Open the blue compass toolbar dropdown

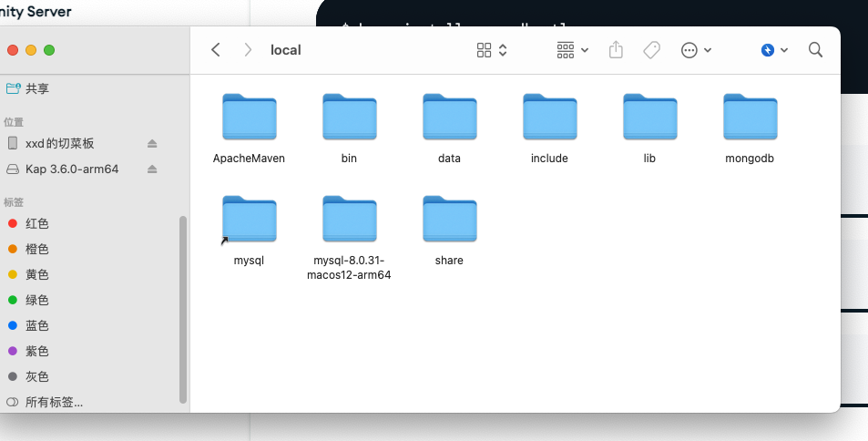[773, 50]
